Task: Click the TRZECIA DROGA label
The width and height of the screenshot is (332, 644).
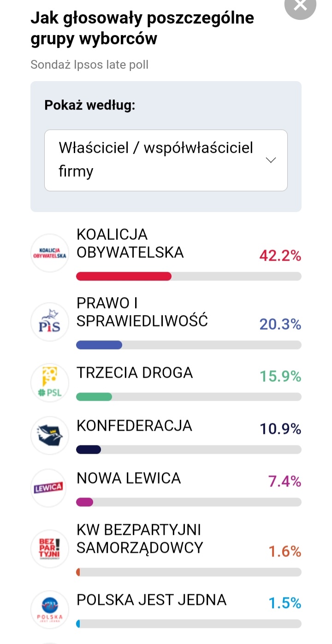Action: pyautogui.click(x=135, y=373)
